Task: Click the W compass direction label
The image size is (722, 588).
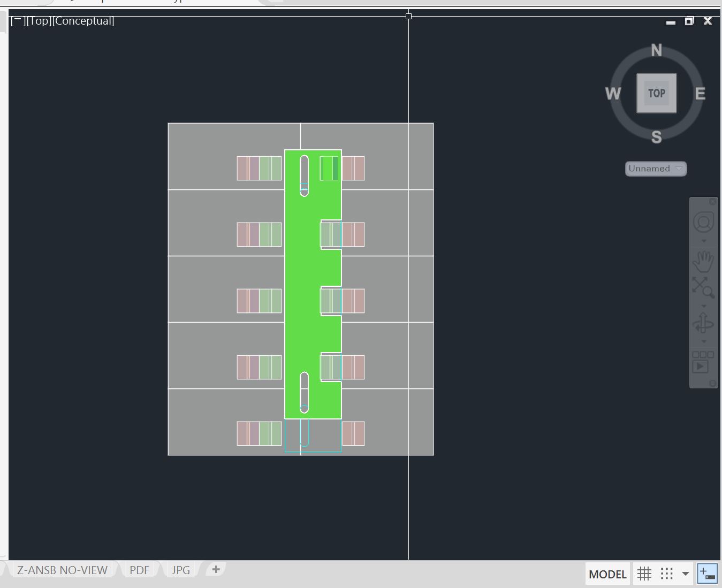Action: coord(613,94)
